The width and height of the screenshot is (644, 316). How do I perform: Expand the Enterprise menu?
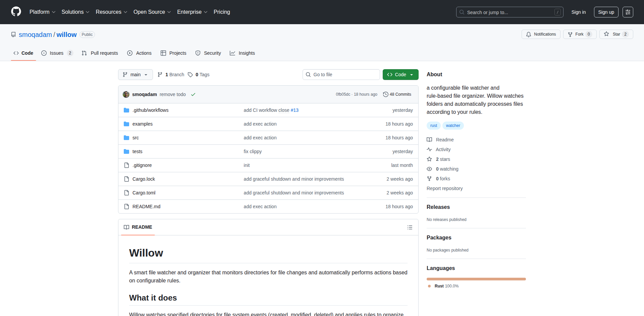(x=192, y=12)
